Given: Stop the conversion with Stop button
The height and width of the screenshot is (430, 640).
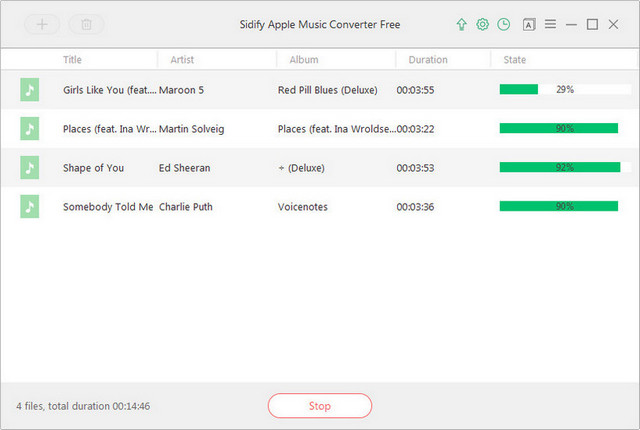Looking at the screenshot, I should tap(319, 406).
